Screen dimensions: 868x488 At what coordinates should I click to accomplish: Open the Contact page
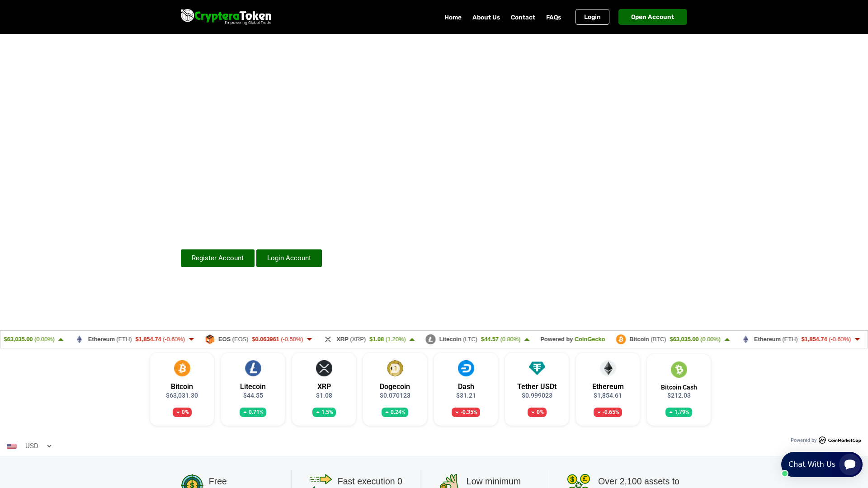523,17
